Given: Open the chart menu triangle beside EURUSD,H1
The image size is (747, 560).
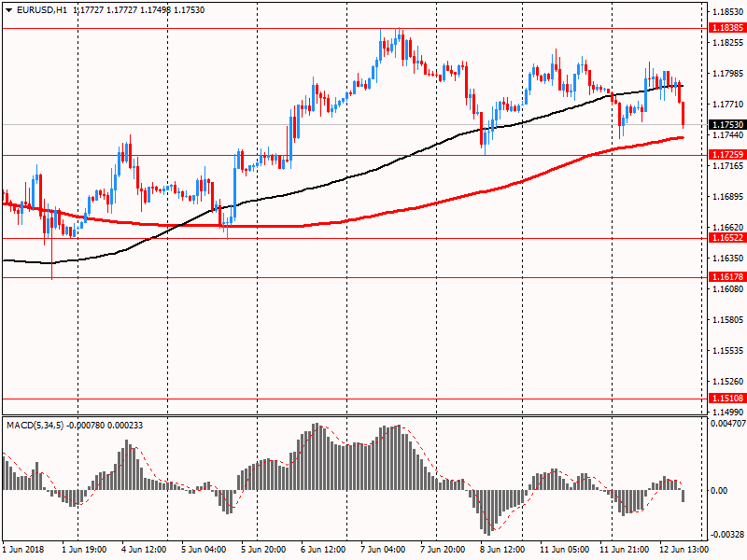Looking at the screenshot, I should pos(9,10).
